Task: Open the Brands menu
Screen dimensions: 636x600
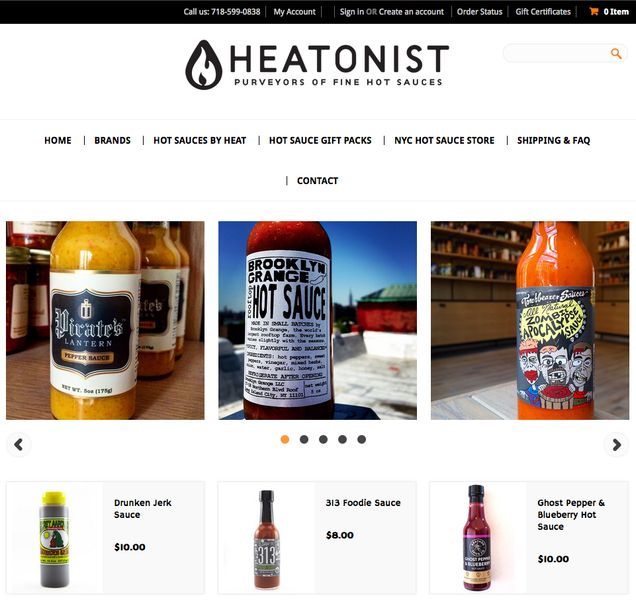Action: coord(112,140)
